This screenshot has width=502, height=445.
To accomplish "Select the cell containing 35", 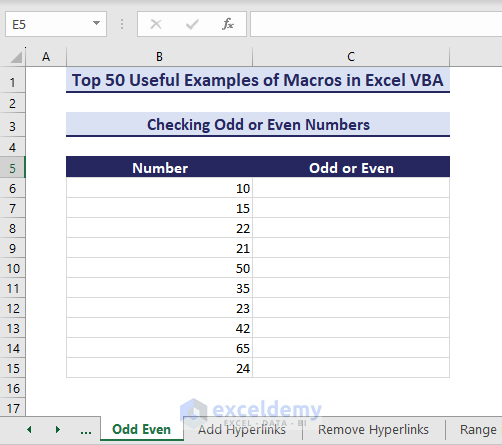I will click(x=159, y=288).
